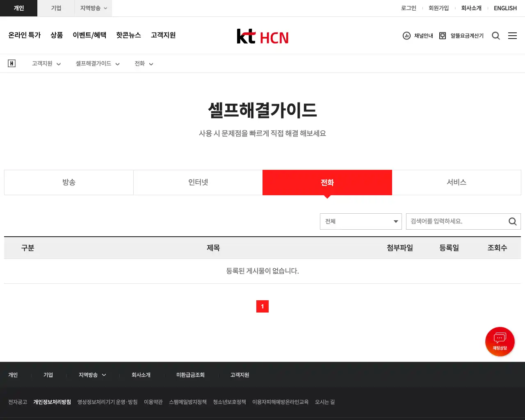525x420 pixels.
Task: Open the 스팸메일방지정책 footer link
Action: [188, 402]
